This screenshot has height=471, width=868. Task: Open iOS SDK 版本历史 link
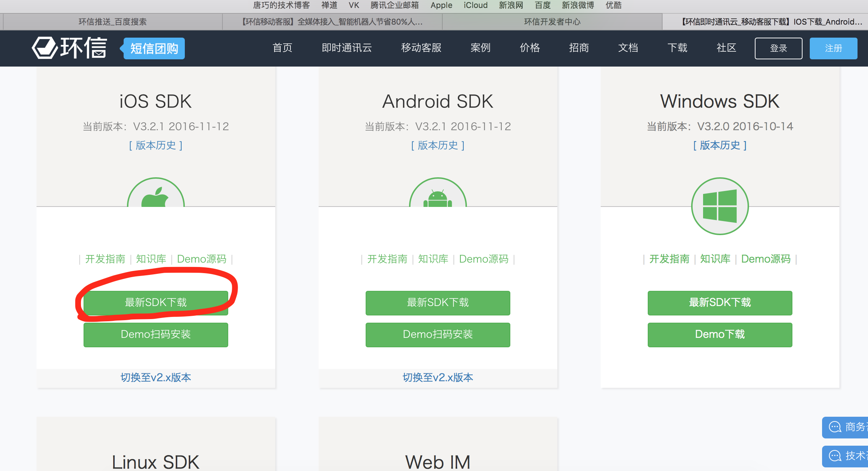[x=156, y=145]
